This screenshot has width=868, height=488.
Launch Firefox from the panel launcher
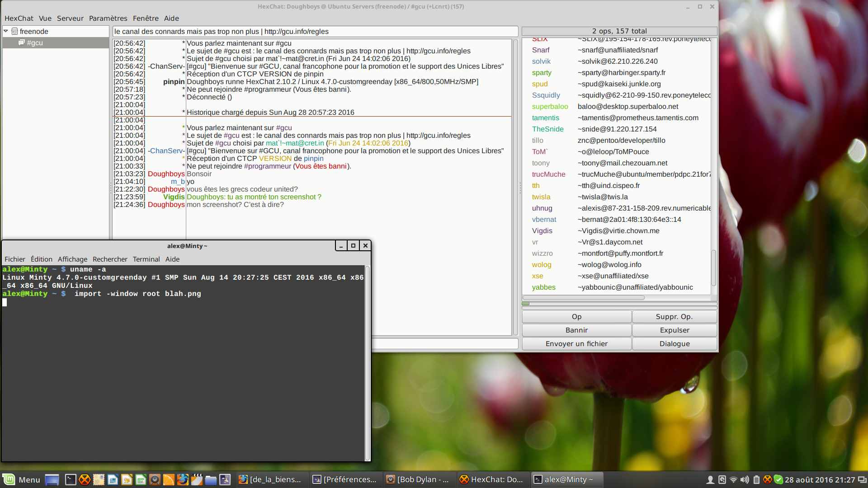[x=183, y=479]
